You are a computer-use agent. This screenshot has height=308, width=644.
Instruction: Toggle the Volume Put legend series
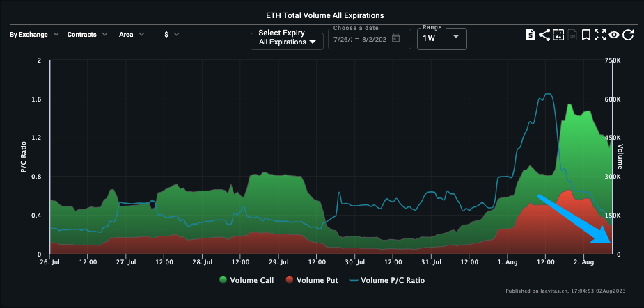pos(312,280)
